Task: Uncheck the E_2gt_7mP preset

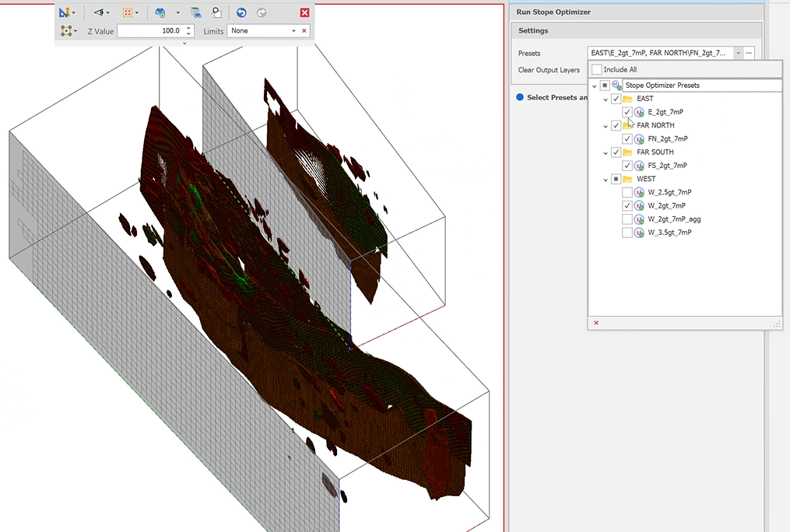Action: (627, 112)
